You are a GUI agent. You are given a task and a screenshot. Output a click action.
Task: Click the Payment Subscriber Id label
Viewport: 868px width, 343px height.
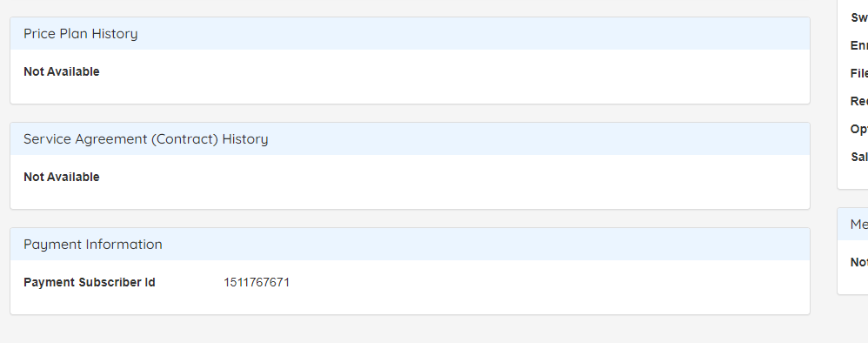pyautogui.click(x=89, y=283)
